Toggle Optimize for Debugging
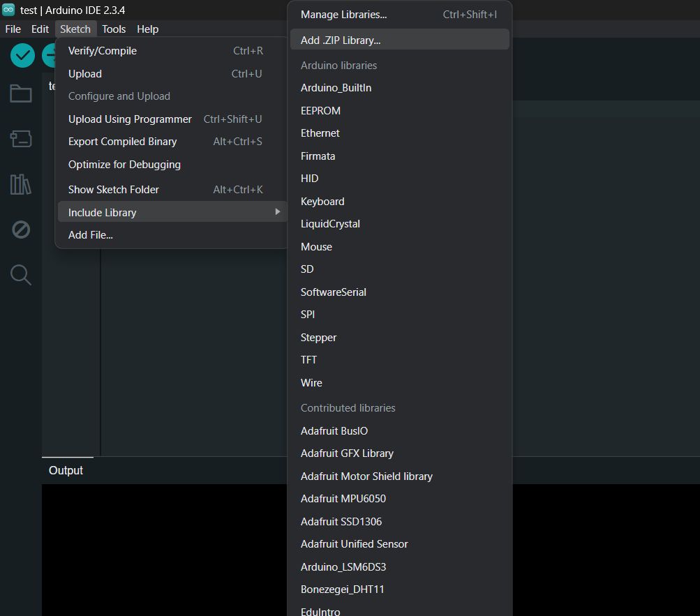The height and width of the screenshot is (616, 700). click(x=172, y=165)
